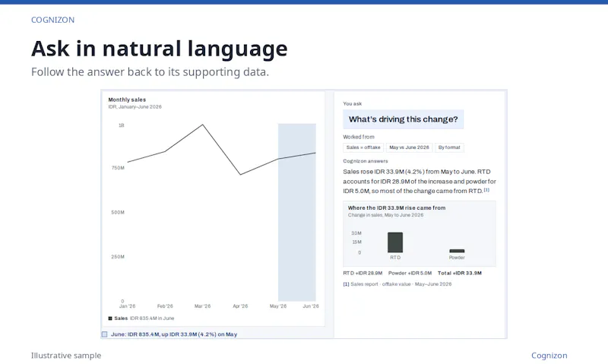The height and width of the screenshot is (364, 608).
Task: Click the 30M label on the bar chart axis
Action: [356, 233]
